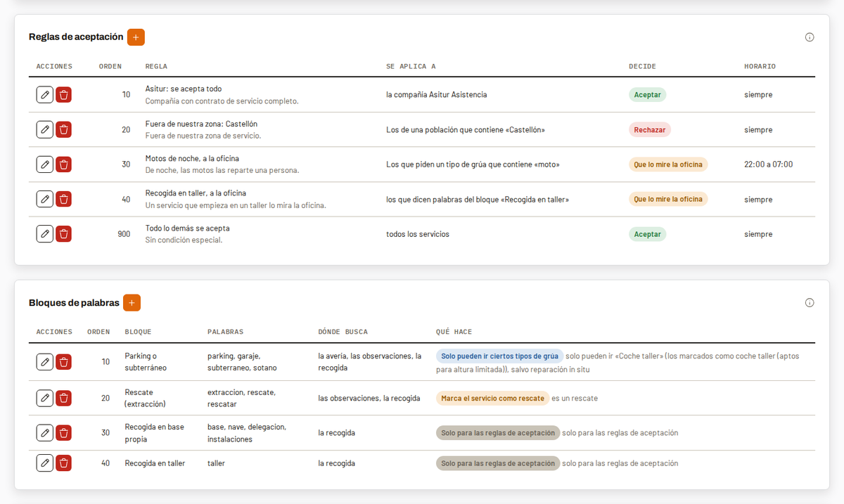
Task: Open info icon for Reglas de aceptación
Action: 810,37
